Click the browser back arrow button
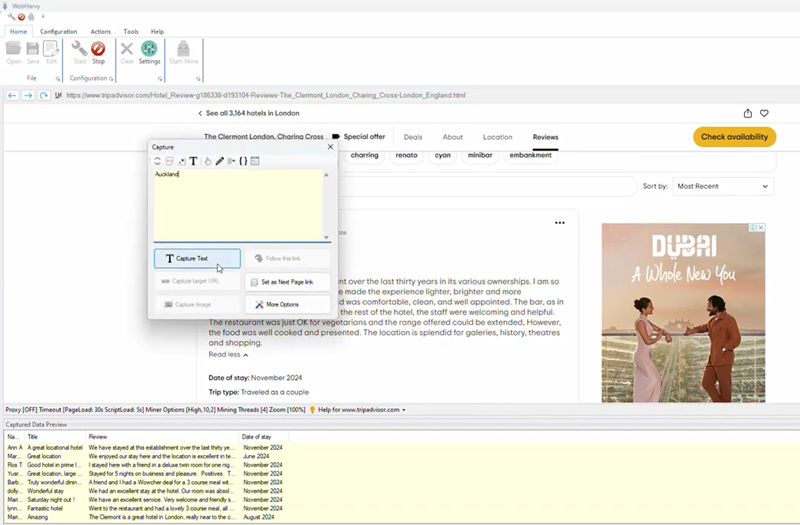 [x=13, y=95]
